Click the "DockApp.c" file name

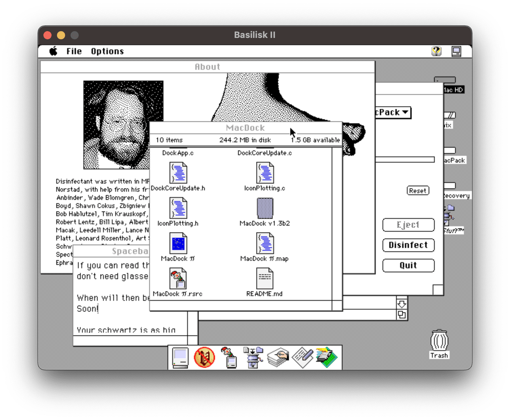pos(178,153)
